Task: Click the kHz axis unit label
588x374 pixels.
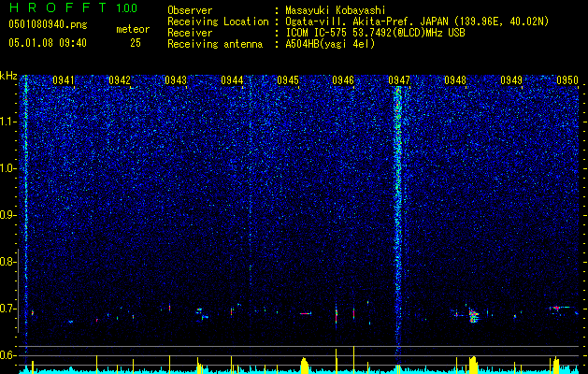Action: pyautogui.click(x=8, y=76)
